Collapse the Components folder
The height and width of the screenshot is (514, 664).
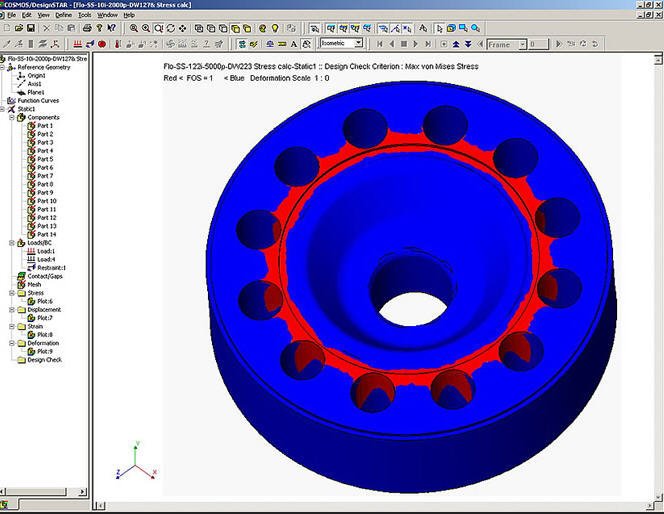12,117
